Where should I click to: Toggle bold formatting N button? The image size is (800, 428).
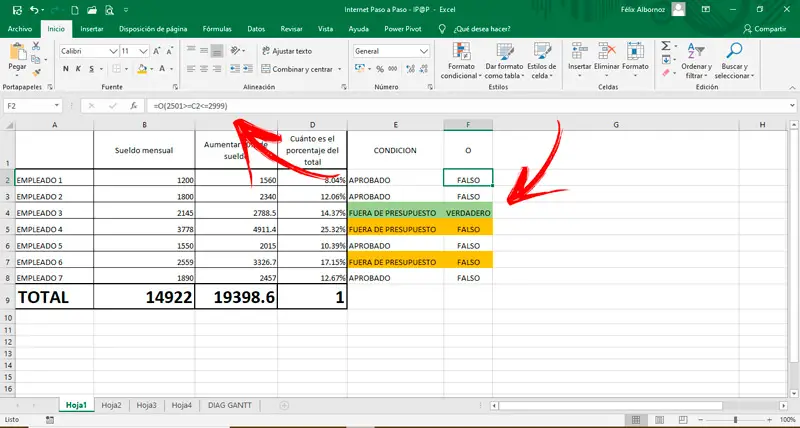(66, 69)
